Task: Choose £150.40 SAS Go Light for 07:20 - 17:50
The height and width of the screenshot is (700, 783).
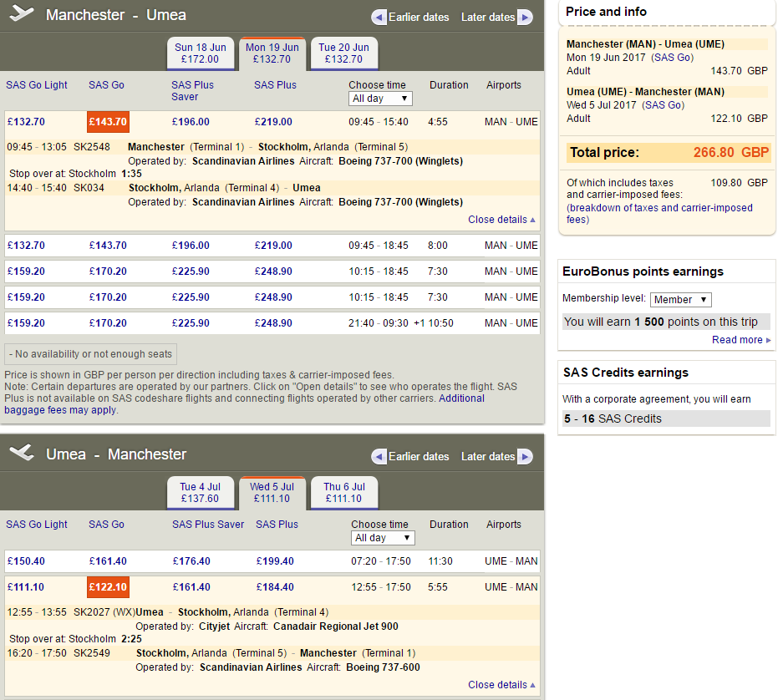Action: 26,561
